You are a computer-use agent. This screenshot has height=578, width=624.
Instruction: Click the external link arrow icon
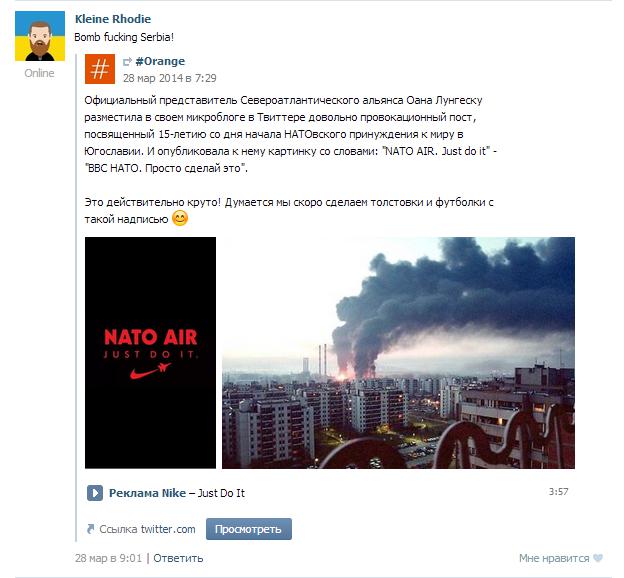(91, 529)
